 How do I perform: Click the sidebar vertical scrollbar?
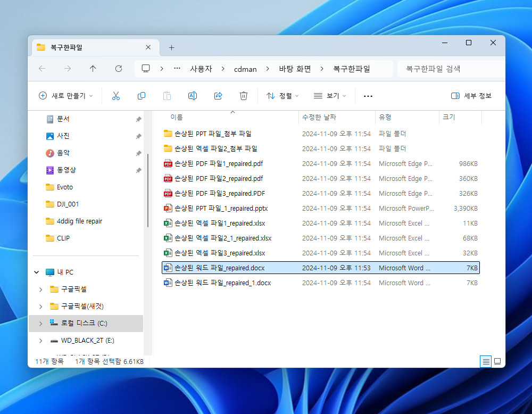(148, 190)
